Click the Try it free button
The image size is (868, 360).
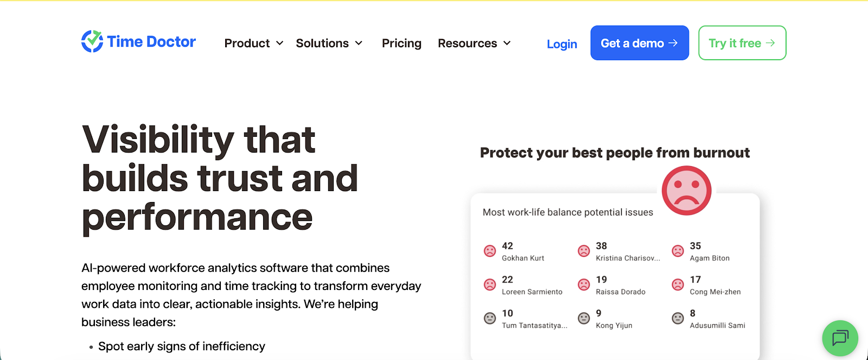[x=742, y=43]
